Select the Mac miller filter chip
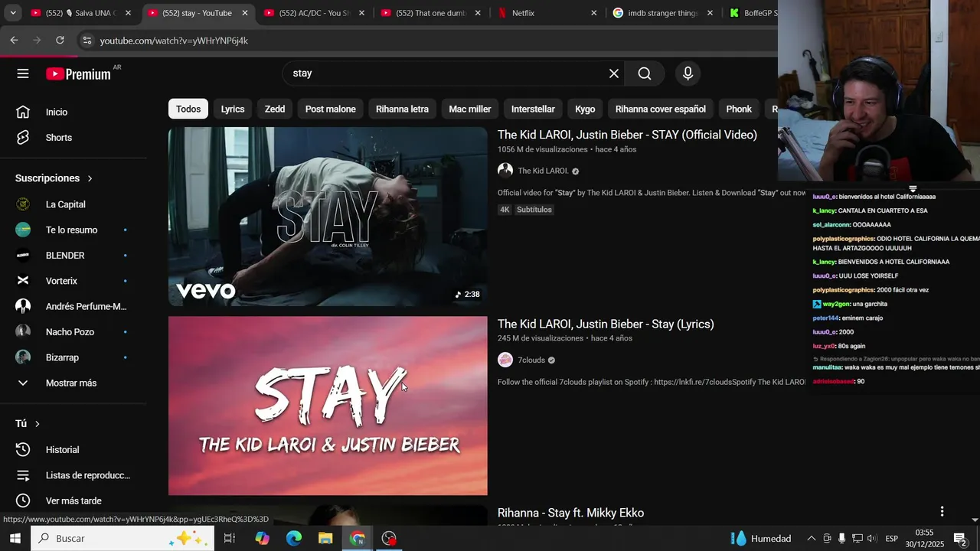 (470, 109)
